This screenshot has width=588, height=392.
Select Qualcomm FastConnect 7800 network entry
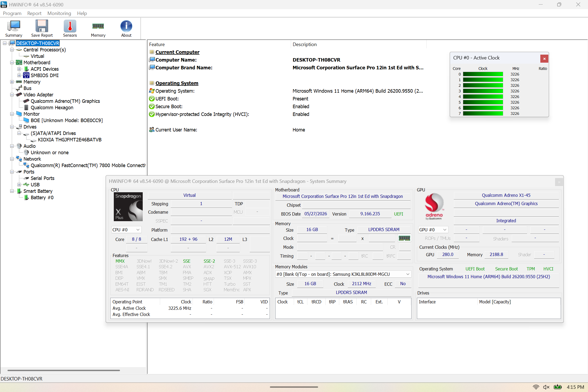coord(88,165)
